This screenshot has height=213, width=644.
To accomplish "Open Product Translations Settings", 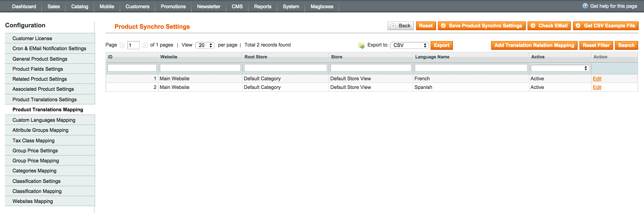I will click(x=50, y=99).
